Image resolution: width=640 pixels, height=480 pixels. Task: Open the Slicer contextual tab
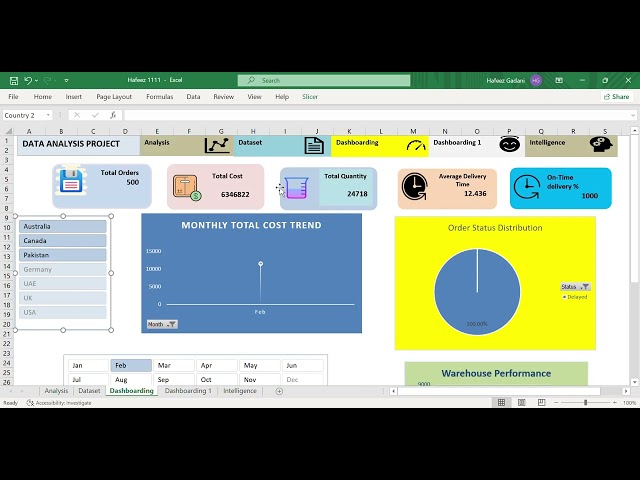coord(310,97)
